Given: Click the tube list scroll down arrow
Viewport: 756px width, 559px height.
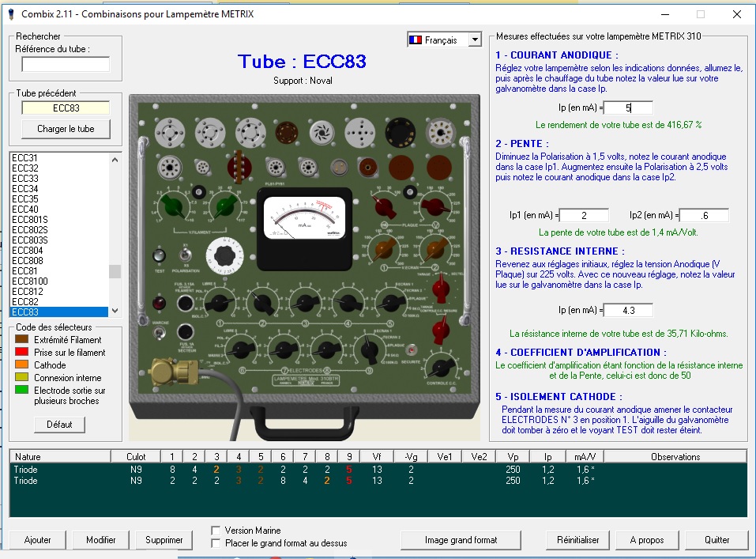Looking at the screenshot, I should (115, 311).
